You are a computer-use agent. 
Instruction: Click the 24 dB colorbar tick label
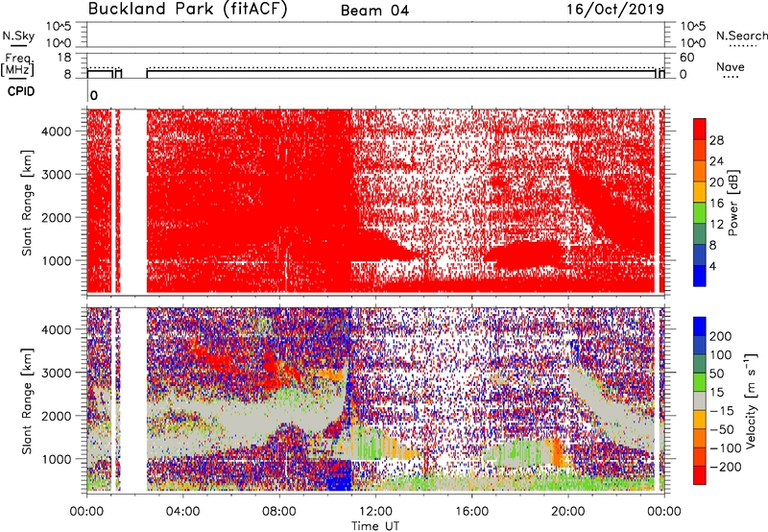pos(716,161)
